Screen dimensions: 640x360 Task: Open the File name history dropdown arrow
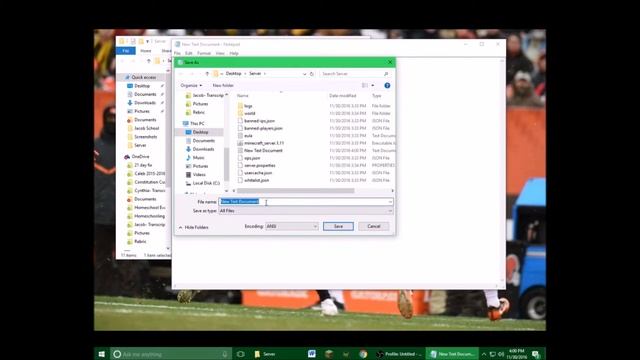(x=390, y=202)
